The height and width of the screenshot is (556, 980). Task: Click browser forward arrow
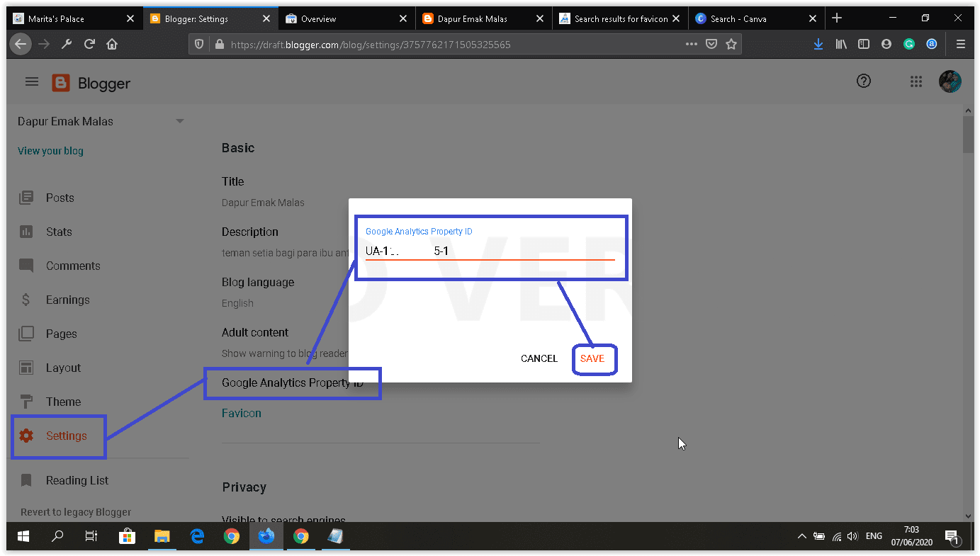[44, 44]
